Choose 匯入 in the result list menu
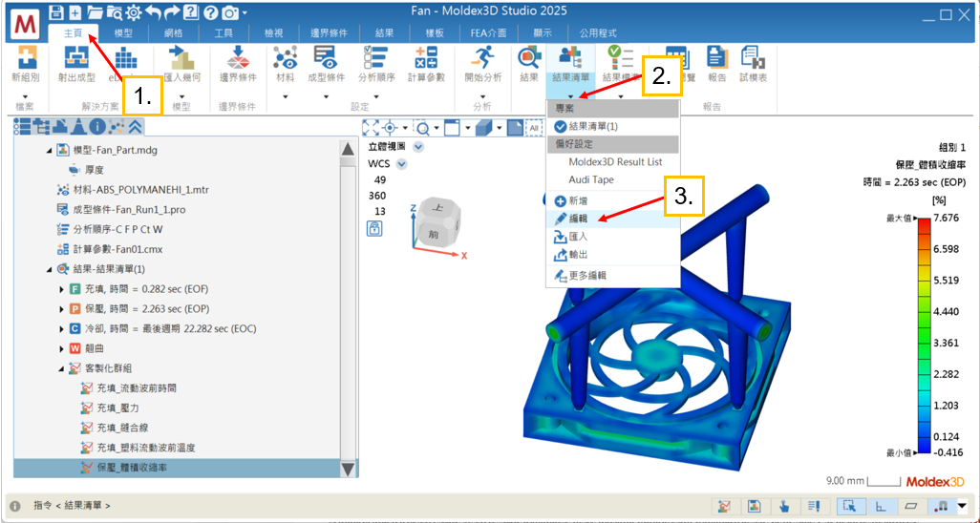This screenshot has height=523, width=980. (612, 237)
